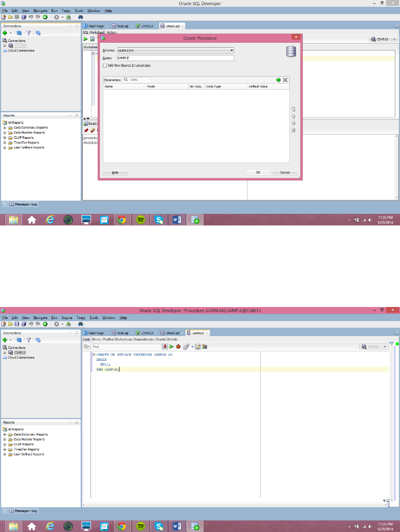Click the Save All icon in SAMPLE window main toolbar
Screen dimensions: 400x532
pyautogui.click(x=23, y=324)
